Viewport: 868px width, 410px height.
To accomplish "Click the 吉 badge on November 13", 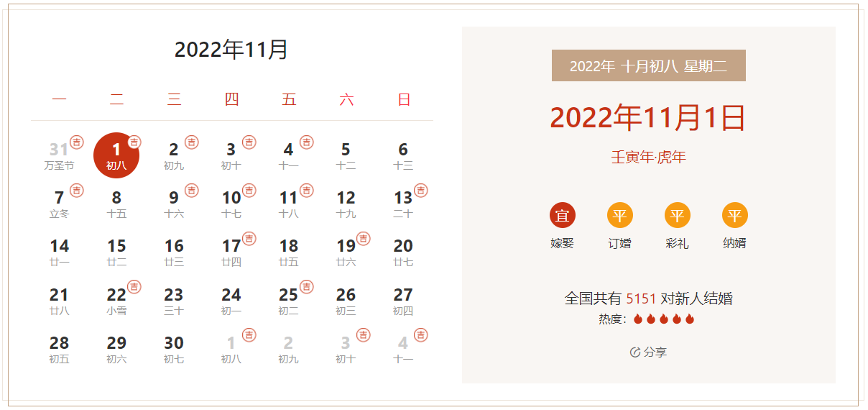I will (421, 191).
